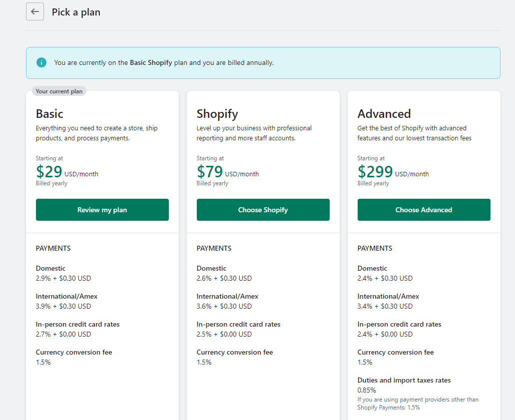Click the back arrow button
This screenshot has width=515, height=420.
(35, 12)
